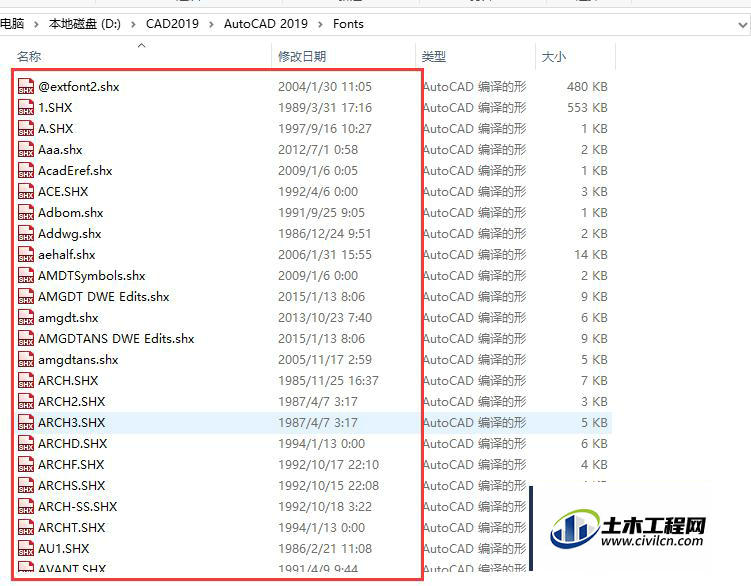Select file name ARCH3.SHX
This screenshot has height=586, width=751.
point(72,423)
